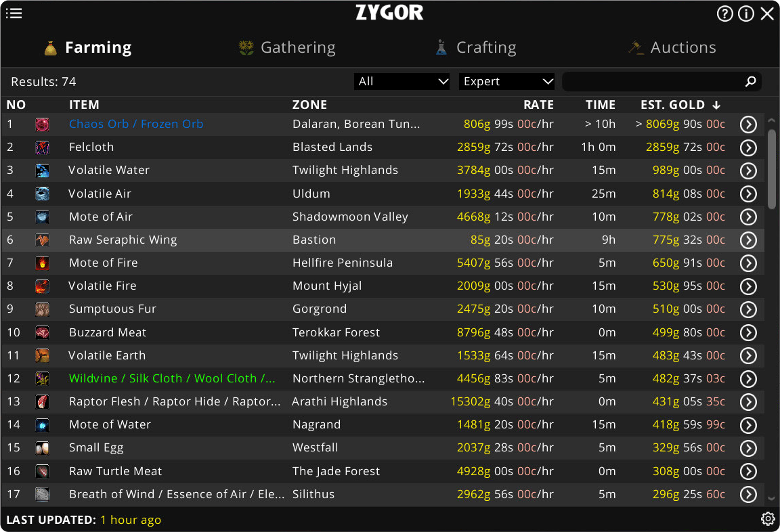Click the Shadowmoon Valley zone cell

[x=350, y=217]
